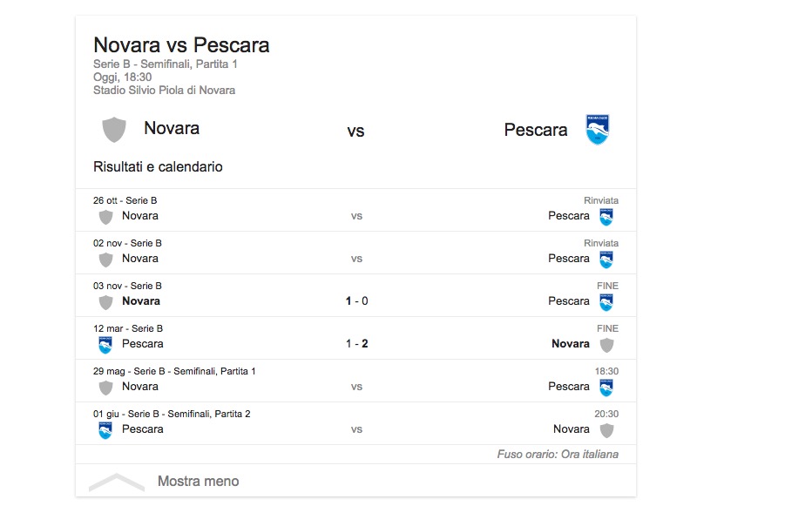Select the Novara team name in header
812x506 pixels.
click(x=172, y=129)
